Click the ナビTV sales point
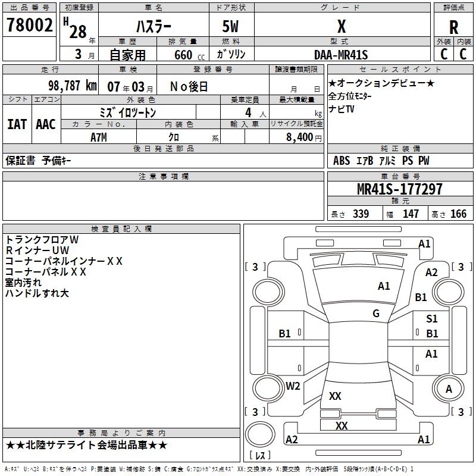The image size is (476, 476). [341, 109]
